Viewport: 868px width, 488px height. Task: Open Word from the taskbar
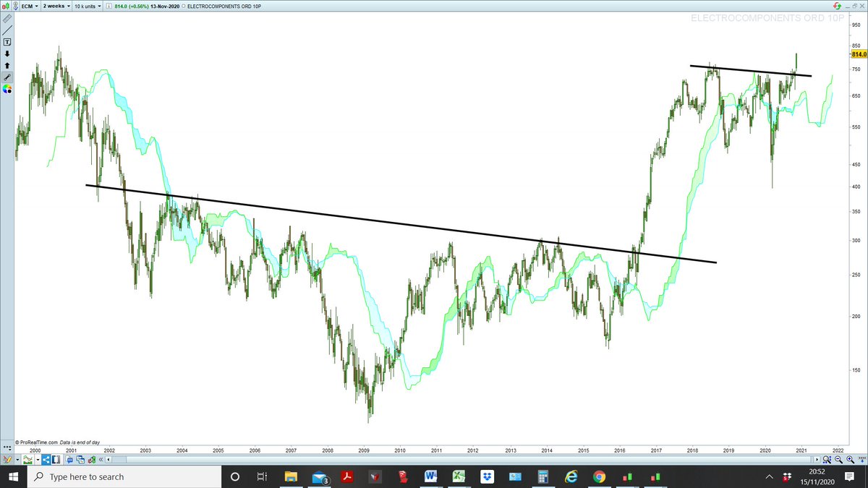click(x=430, y=477)
